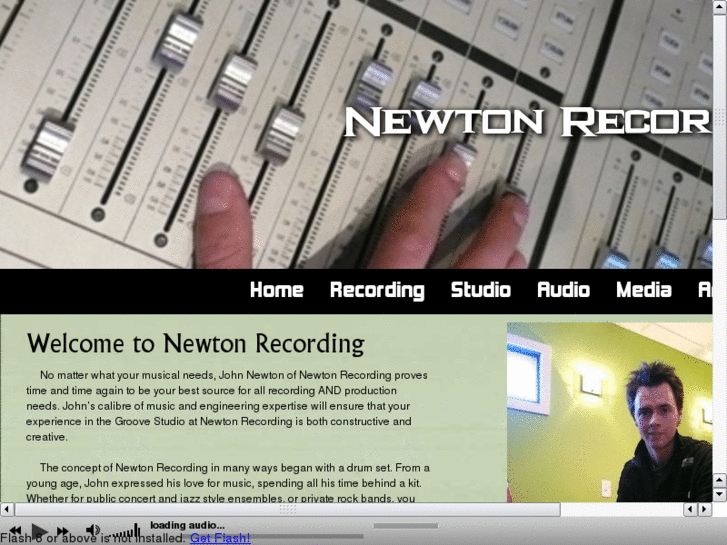
Task: Click the left arrow of the horizontal scrollbar
Action: coord(6,509)
